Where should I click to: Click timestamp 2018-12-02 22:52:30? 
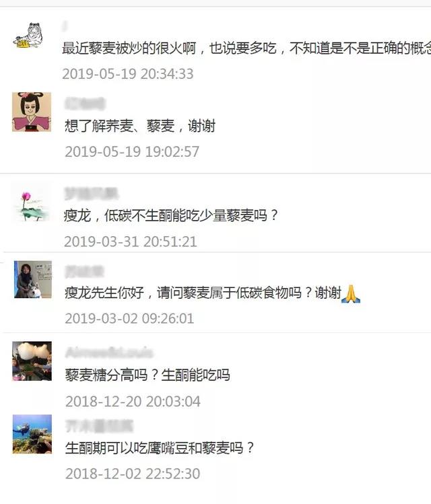(x=133, y=474)
